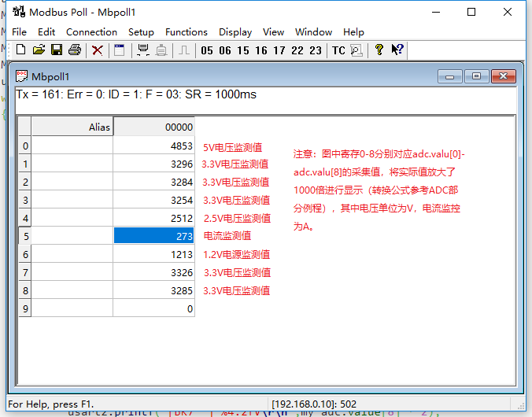Open the Functions menu

tap(186, 32)
